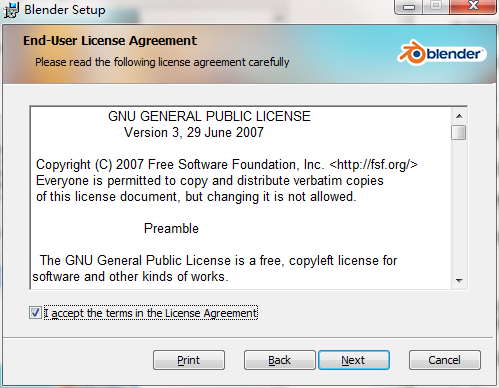The height and width of the screenshot is (388, 499).
Task: Go Back to the previous setup step
Action: (x=279, y=360)
